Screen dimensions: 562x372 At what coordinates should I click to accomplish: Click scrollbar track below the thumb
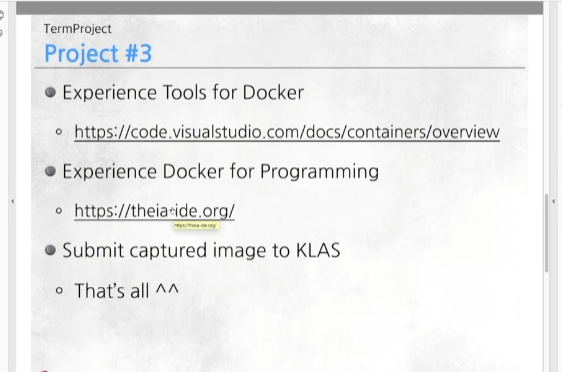pos(547,323)
